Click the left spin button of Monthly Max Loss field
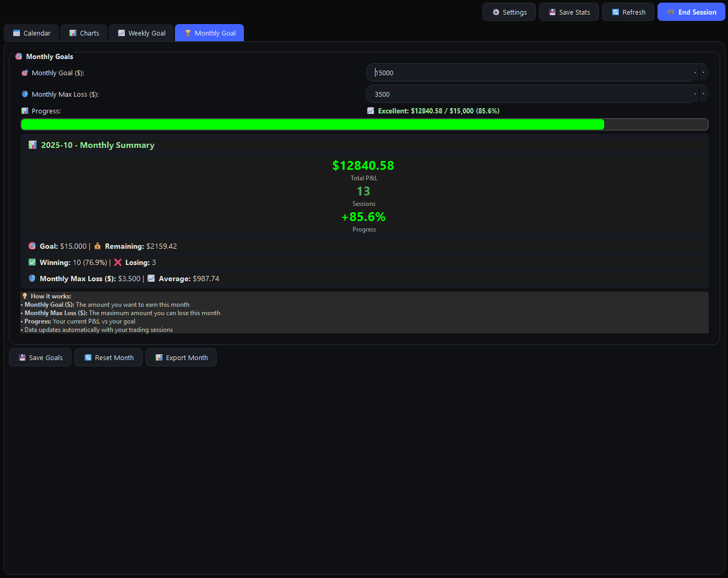Viewport: 728px width, 578px height. (x=695, y=94)
